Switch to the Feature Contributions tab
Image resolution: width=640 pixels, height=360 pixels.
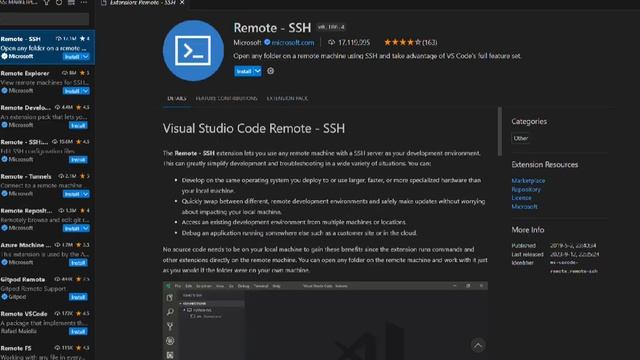coord(227,98)
